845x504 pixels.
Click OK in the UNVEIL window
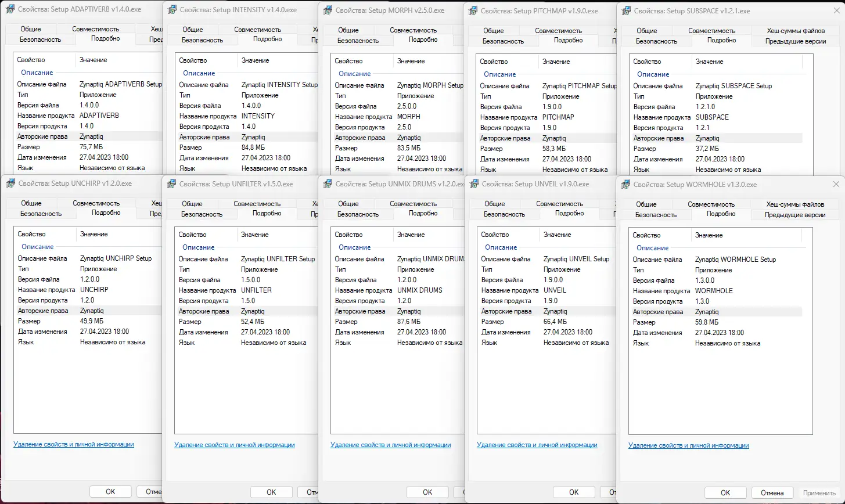574,492
